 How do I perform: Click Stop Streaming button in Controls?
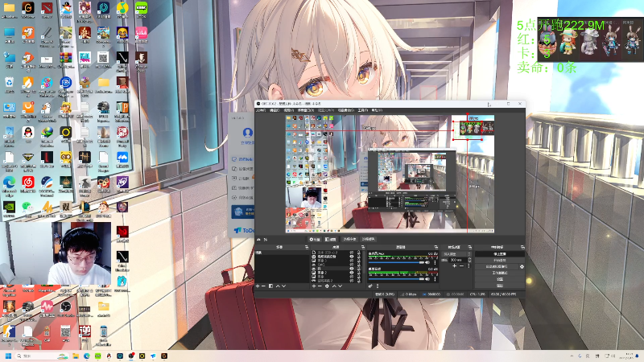(500, 254)
